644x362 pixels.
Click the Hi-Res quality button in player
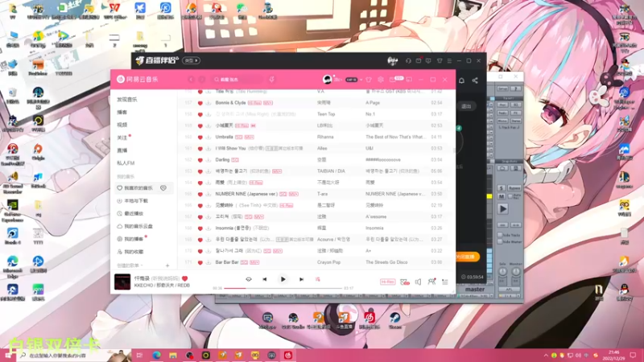pyautogui.click(x=387, y=282)
